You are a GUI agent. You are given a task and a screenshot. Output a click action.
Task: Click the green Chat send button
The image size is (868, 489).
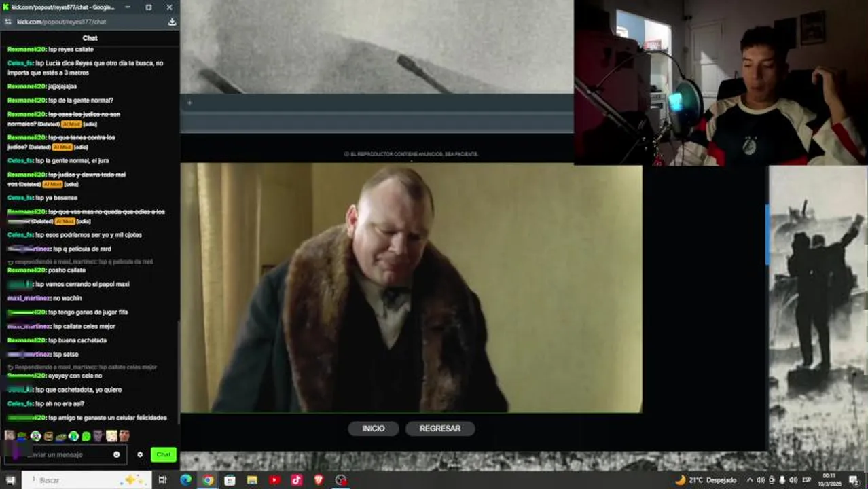[x=164, y=454]
